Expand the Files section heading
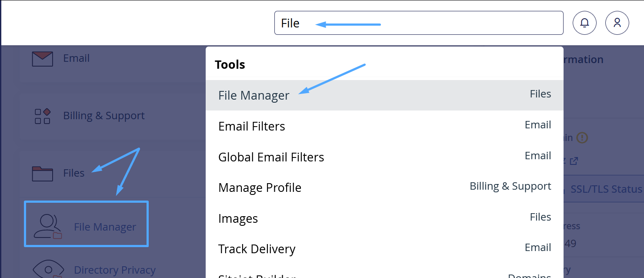Screen dimensions: 644x278 tap(73, 173)
